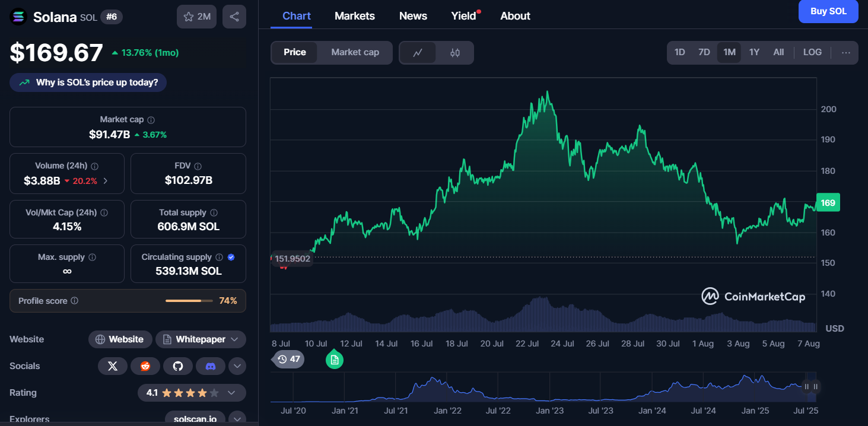Open Solana's Reddit social link
Screen dimensions: 868x426
(x=145, y=366)
